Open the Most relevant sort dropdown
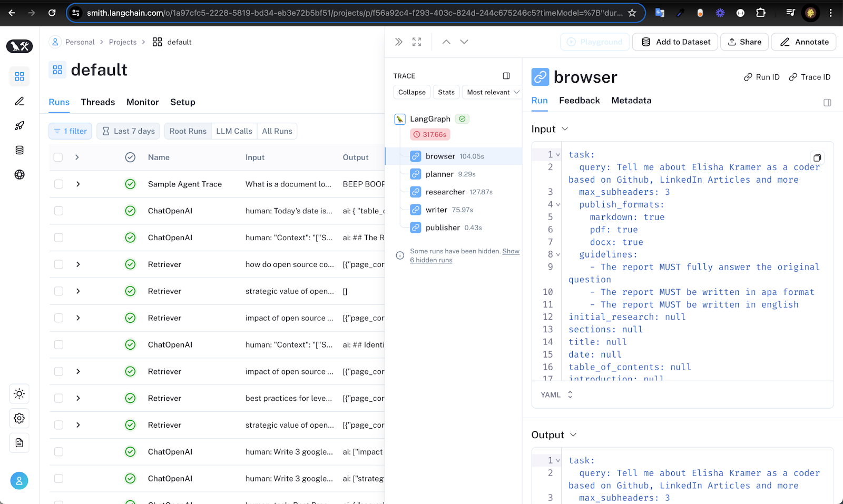The height and width of the screenshot is (504, 843). 493,92
